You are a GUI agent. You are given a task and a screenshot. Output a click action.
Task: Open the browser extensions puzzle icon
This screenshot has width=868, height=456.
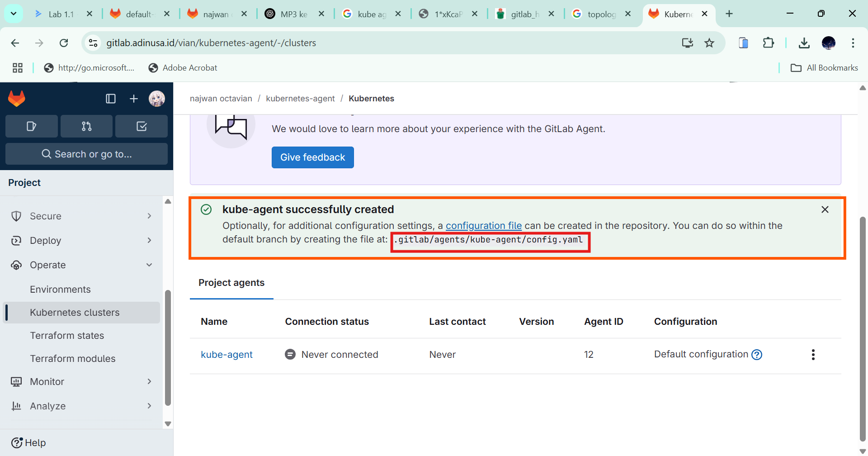[x=768, y=43]
